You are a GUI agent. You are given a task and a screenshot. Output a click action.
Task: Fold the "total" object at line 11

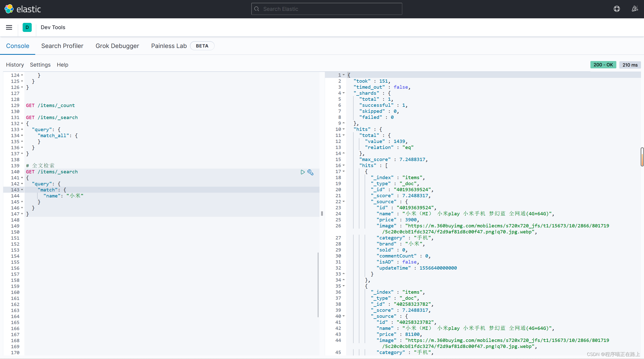[x=344, y=135]
